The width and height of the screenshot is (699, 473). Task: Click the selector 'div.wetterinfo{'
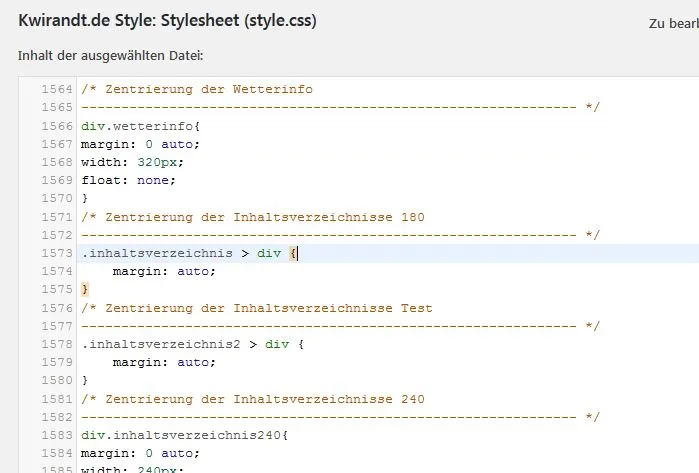coord(140,126)
